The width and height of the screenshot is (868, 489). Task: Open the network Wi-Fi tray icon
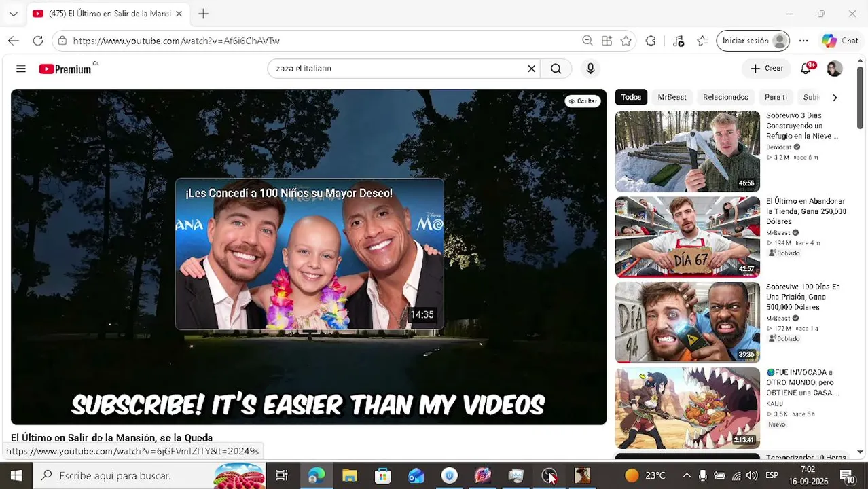pyautogui.click(x=736, y=475)
